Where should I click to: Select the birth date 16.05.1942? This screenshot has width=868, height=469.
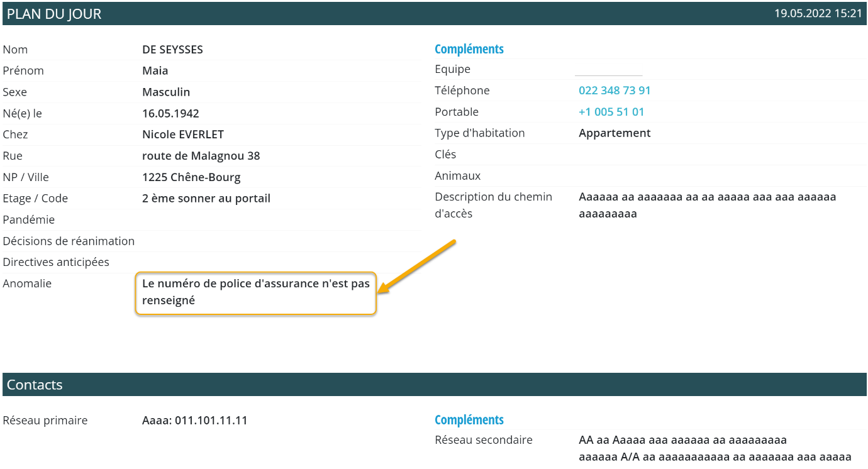[170, 114]
